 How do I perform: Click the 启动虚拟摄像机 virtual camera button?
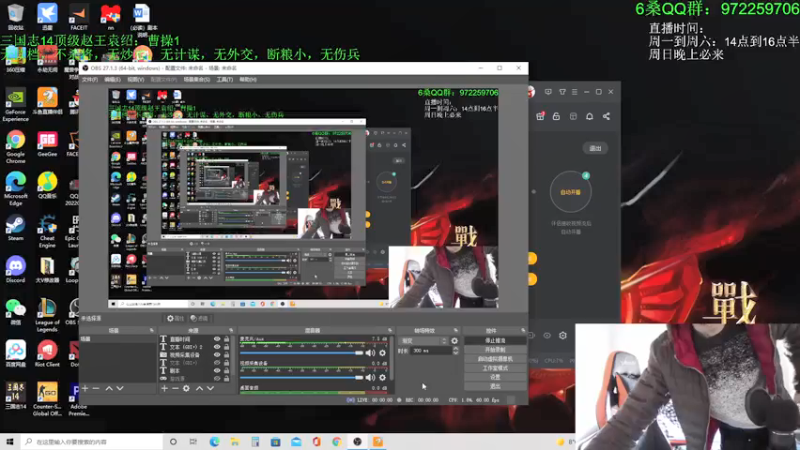(495, 359)
